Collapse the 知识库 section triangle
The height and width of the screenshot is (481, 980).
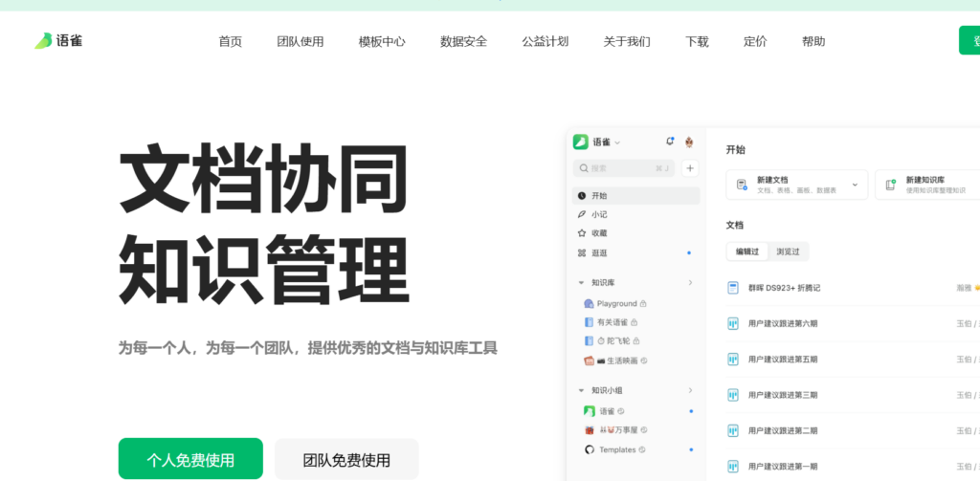click(x=581, y=283)
